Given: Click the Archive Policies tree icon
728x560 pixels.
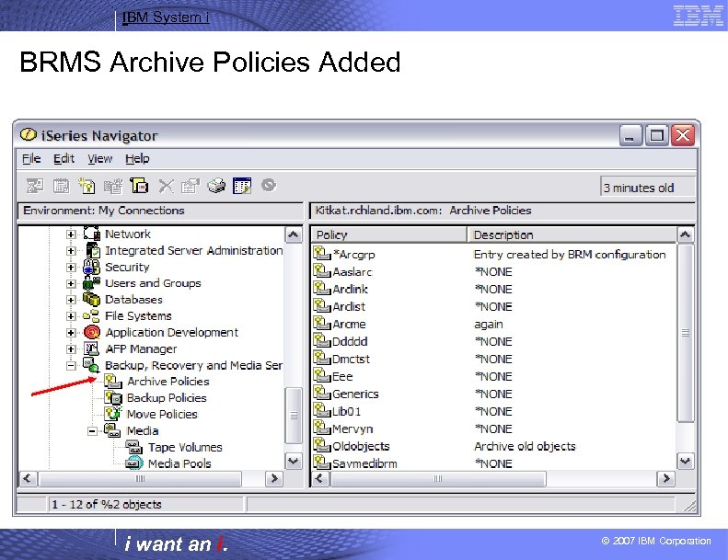Looking at the screenshot, I should 113,382.
